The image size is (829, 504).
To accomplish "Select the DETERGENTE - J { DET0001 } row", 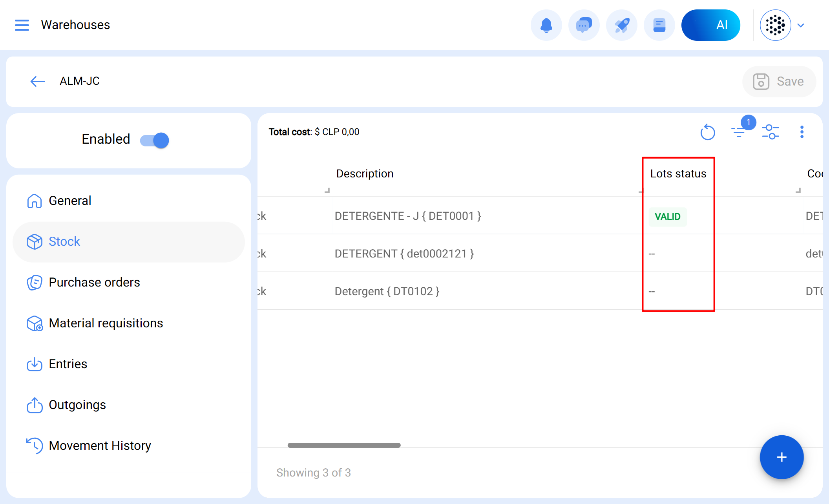I will click(x=540, y=215).
